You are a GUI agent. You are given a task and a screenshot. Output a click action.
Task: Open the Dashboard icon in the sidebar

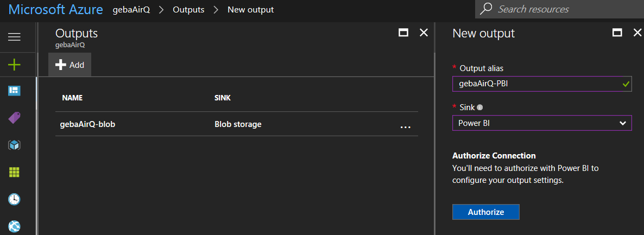tap(14, 91)
